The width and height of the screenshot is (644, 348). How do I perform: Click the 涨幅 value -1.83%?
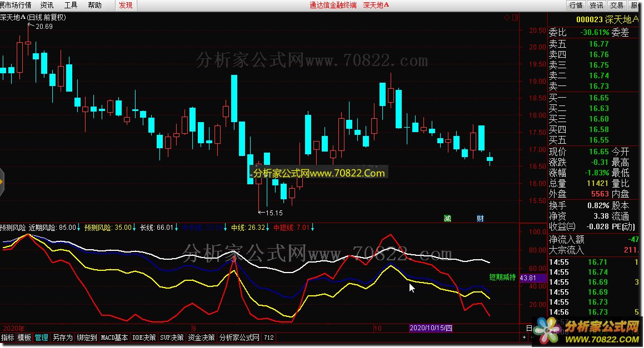597,173
